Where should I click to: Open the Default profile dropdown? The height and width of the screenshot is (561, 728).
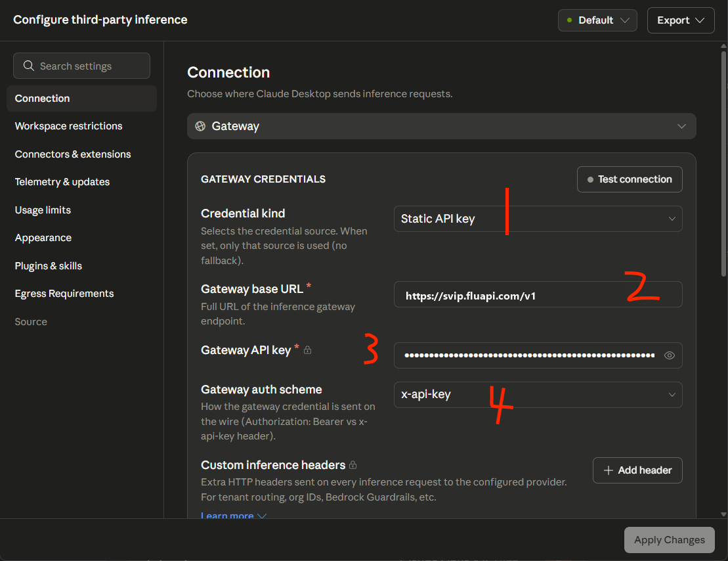597,20
